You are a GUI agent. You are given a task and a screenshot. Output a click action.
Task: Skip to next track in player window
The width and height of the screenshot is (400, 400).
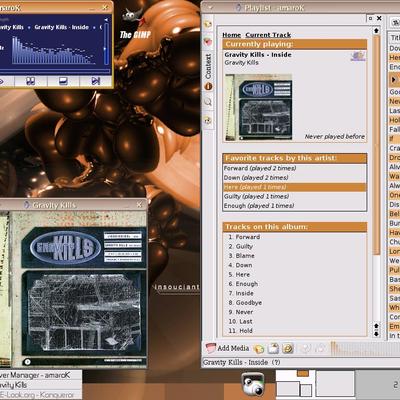click(x=95, y=81)
